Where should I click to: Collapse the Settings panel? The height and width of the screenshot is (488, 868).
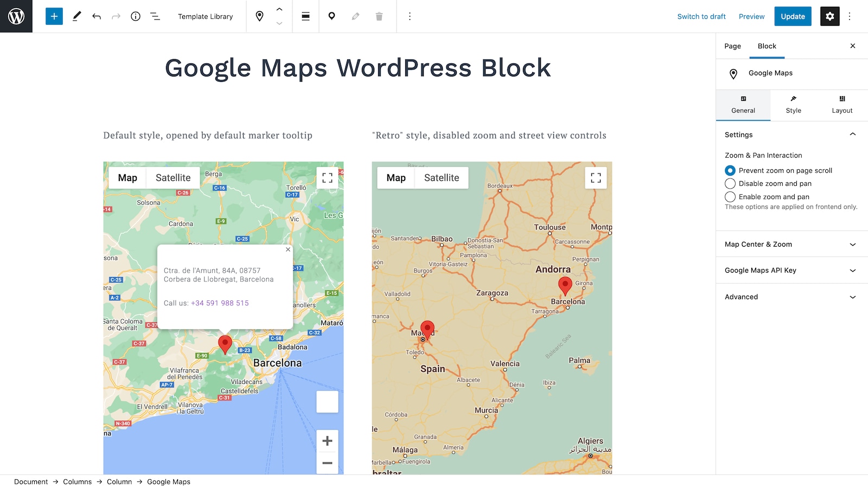click(x=792, y=134)
